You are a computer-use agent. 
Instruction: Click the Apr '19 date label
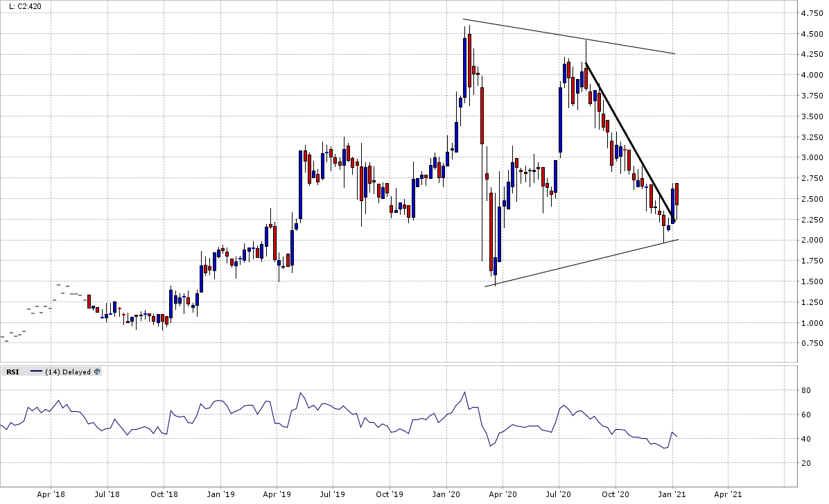pyautogui.click(x=277, y=494)
